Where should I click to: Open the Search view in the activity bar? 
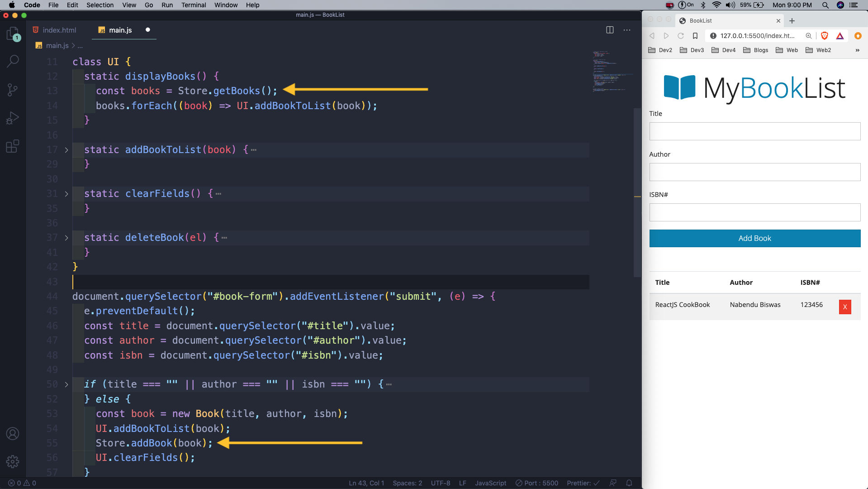[13, 61]
